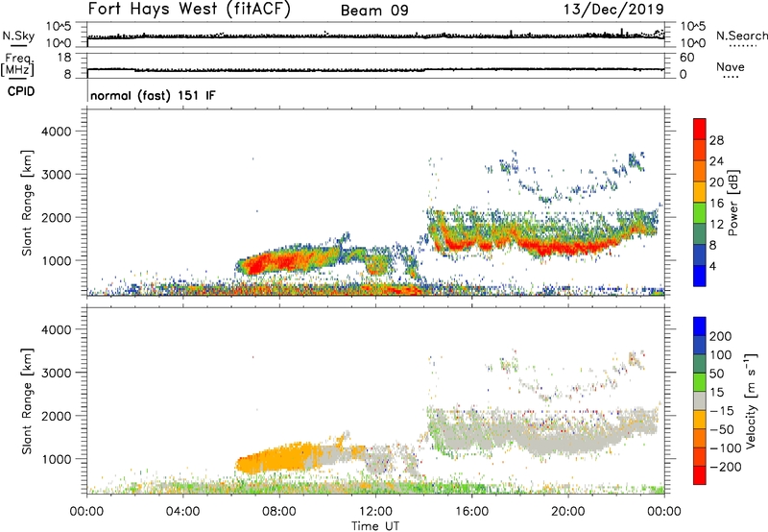Image resolution: width=768 pixels, height=532 pixels.
Task: Click the 'Velocity [m s-1]' colorbar label
Action: (751, 400)
